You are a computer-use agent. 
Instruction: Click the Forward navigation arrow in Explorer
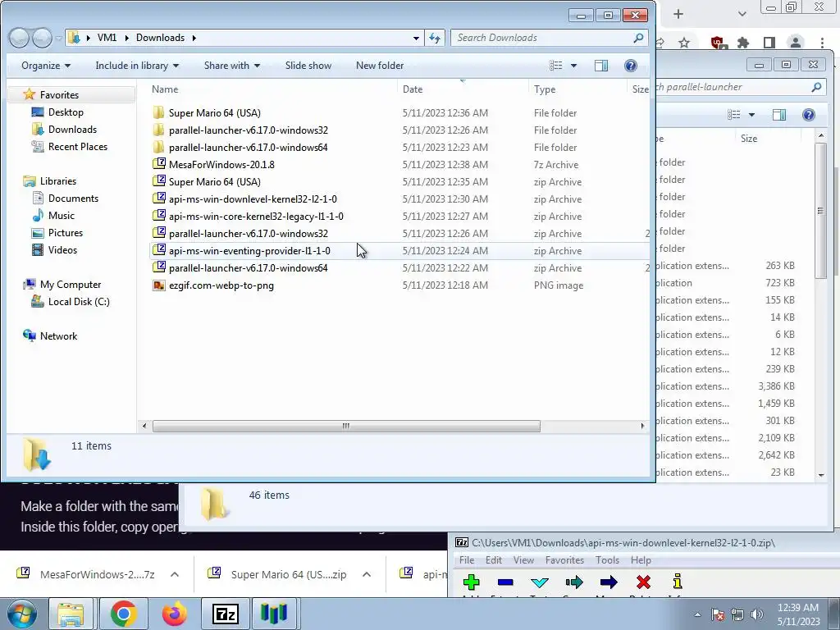pos(41,38)
